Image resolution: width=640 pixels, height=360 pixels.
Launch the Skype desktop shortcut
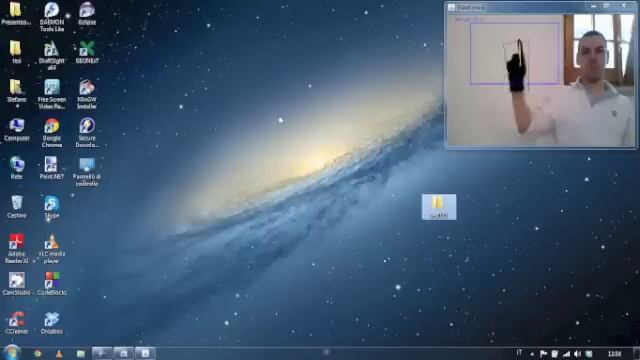(x=52, y=207)
